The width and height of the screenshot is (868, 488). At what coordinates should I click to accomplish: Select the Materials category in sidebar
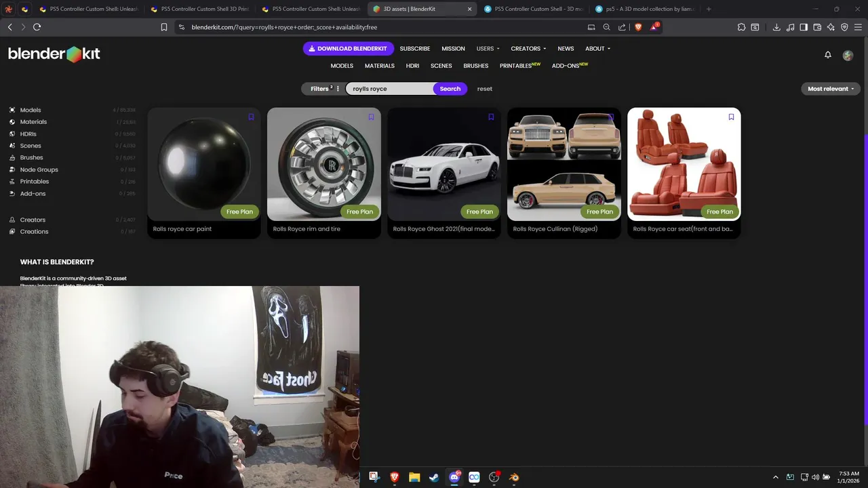(x=33, y=122)
